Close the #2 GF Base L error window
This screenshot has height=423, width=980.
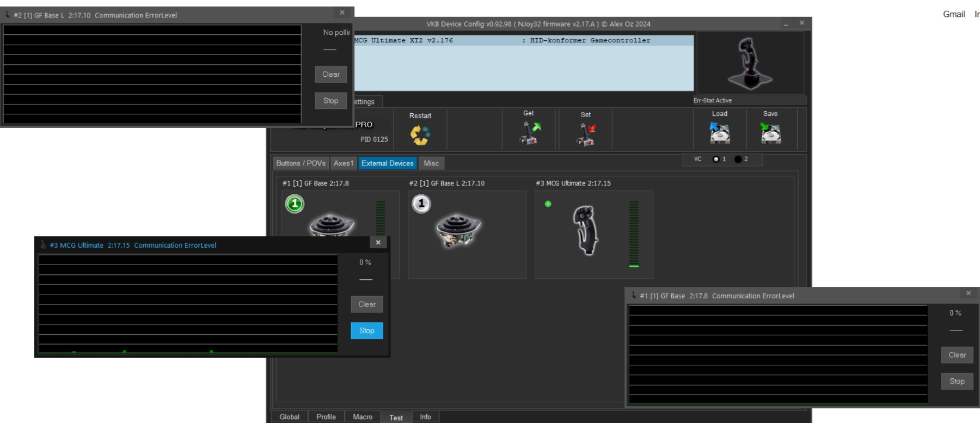(x=342, y=13)
